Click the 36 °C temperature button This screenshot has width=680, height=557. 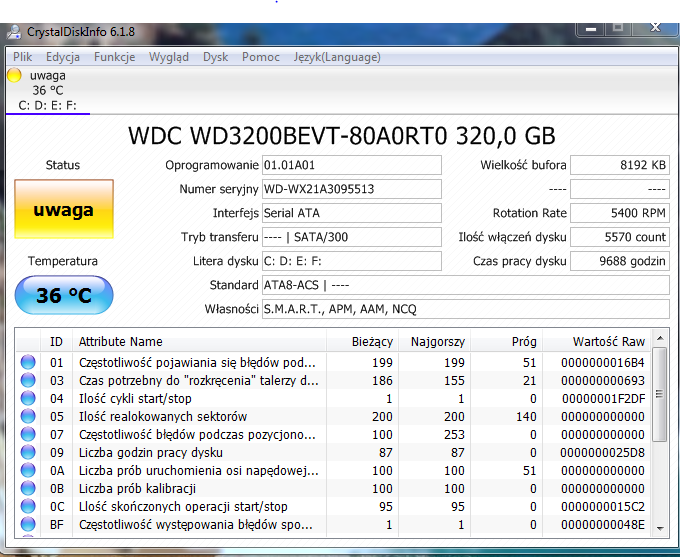point(64,295)
